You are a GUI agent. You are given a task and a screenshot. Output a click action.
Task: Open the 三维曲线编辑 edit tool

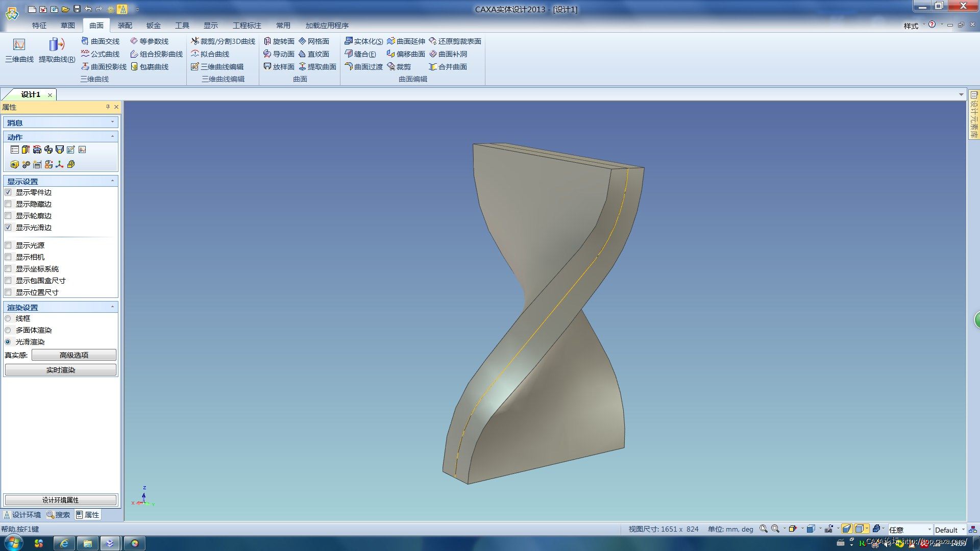click(217, 67)
